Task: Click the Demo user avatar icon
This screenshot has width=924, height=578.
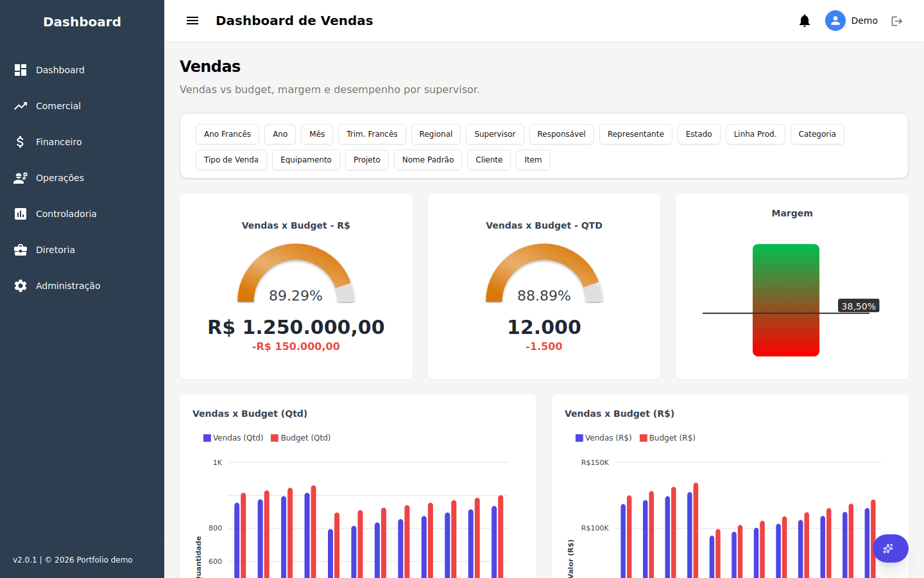Action: click(x=835, y=21)
